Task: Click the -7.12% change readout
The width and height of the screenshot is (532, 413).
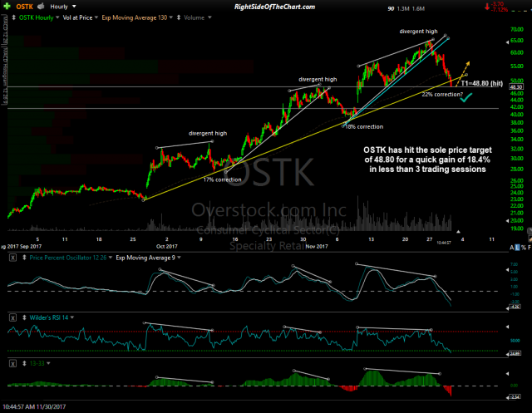Action: [500, 10]
